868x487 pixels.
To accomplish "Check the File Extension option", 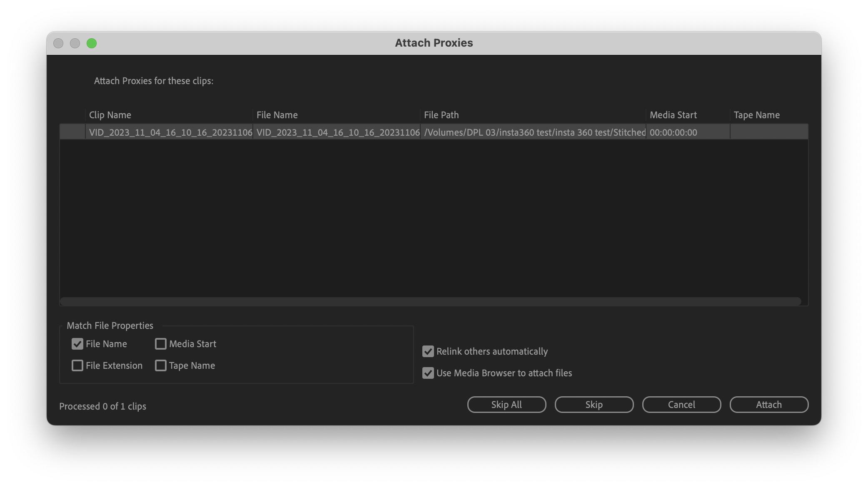I will coord(77,365).
